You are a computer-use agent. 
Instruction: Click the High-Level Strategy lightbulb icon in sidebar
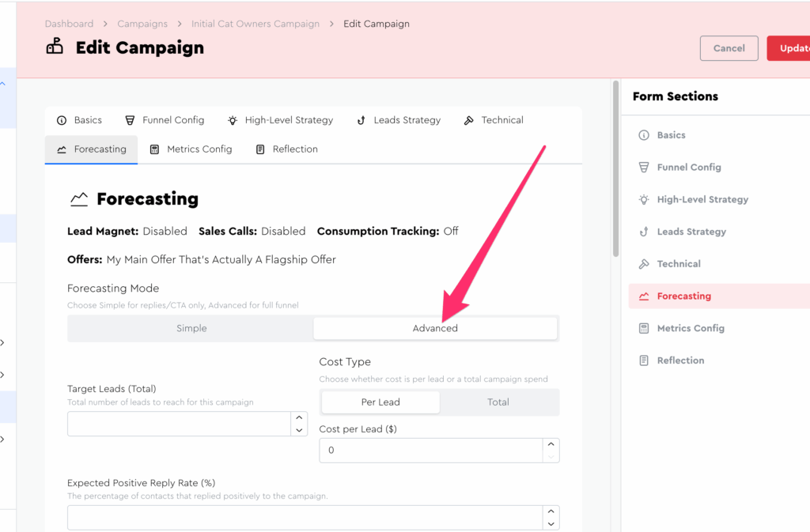point(644,200)
